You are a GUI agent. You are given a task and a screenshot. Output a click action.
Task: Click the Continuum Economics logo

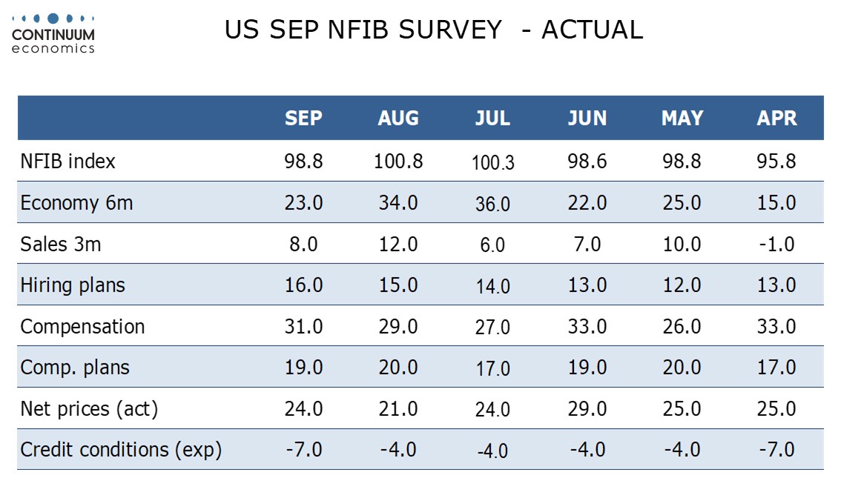click(x=53, y=33)
